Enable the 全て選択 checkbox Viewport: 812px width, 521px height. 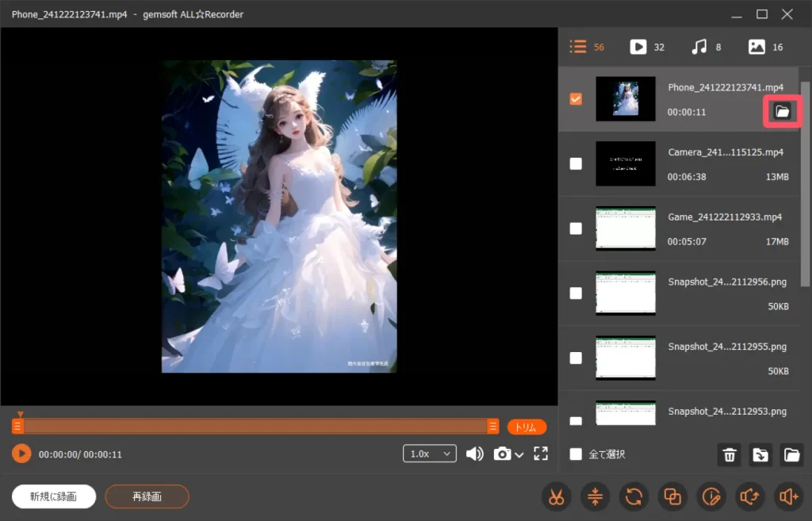point(576,454)
